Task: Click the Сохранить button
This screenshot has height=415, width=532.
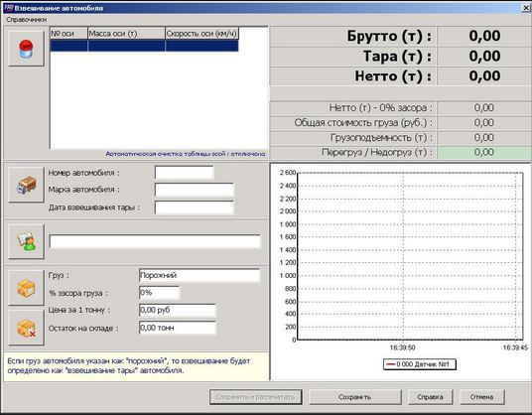Action: 355,397
